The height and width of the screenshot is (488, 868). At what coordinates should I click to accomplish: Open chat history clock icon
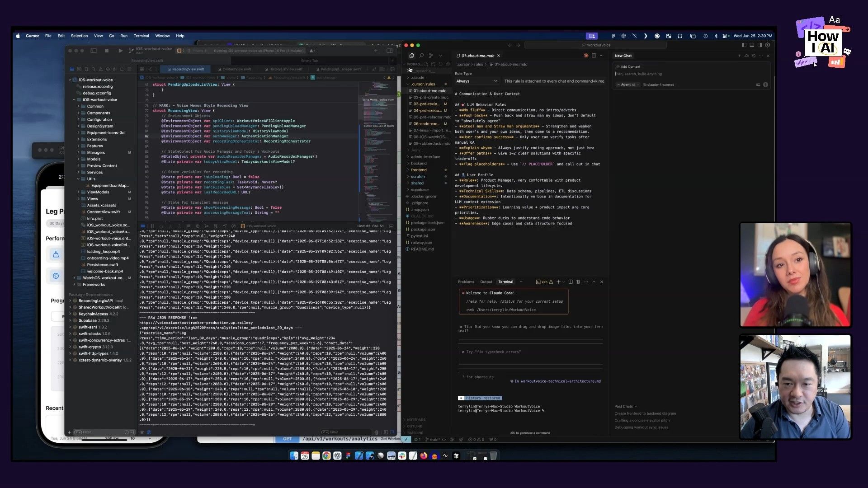coord(754,56)
